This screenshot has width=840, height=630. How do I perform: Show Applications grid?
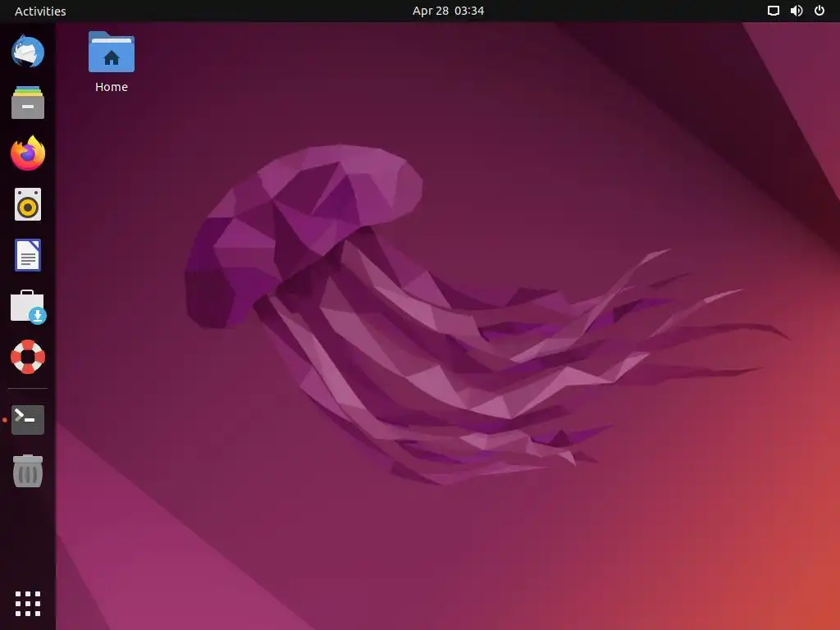pyautogui.click(x=28, y=604)
